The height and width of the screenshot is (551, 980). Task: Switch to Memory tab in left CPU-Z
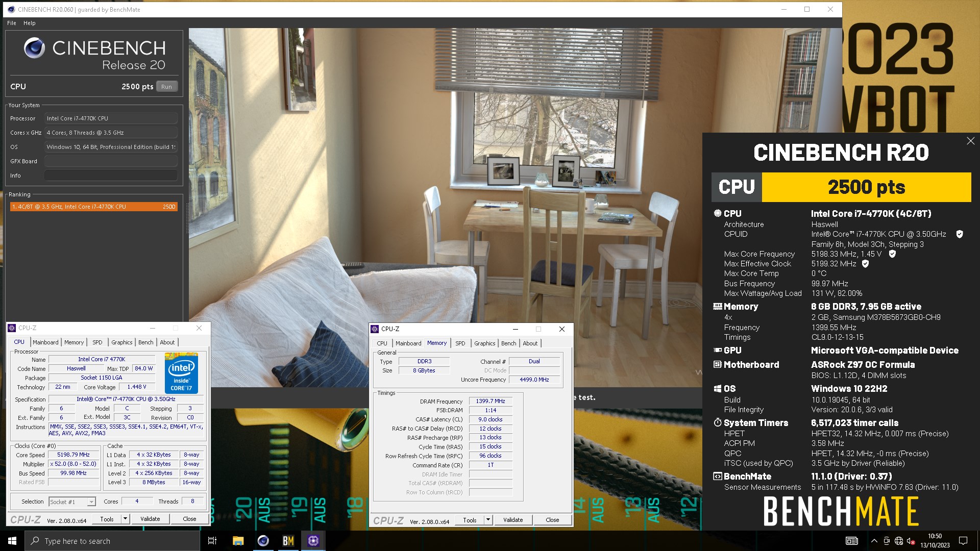tap(74, 342)
